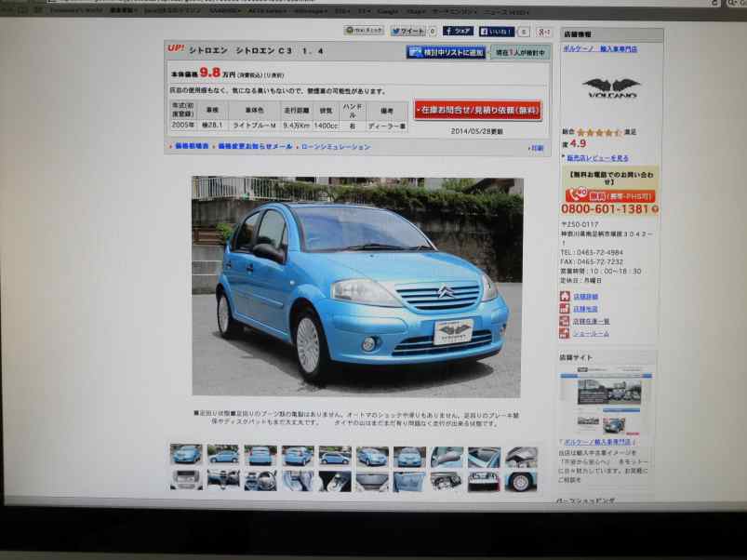Click the dealer star rating

598,132
